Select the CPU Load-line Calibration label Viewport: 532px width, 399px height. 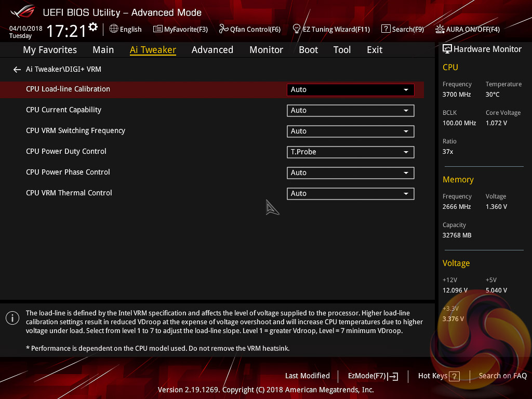point(68,89)
